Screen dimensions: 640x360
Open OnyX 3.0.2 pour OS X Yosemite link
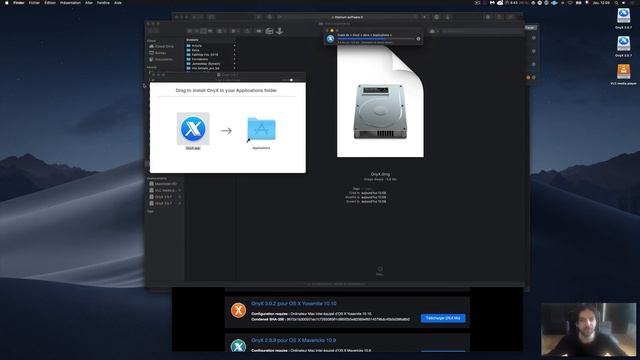click(294, 304)
